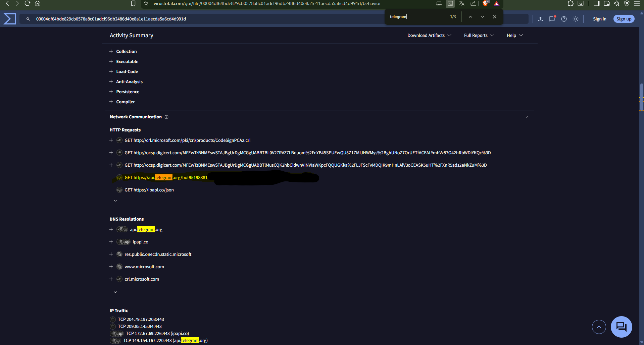Expand the Executable activity section

tap(111, 61)
